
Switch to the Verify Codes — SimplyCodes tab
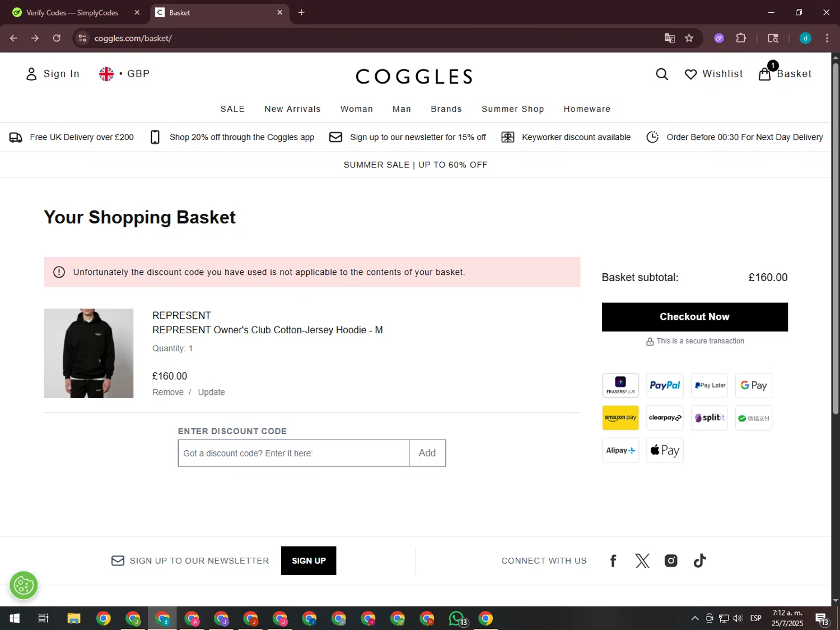pos(72,12)
